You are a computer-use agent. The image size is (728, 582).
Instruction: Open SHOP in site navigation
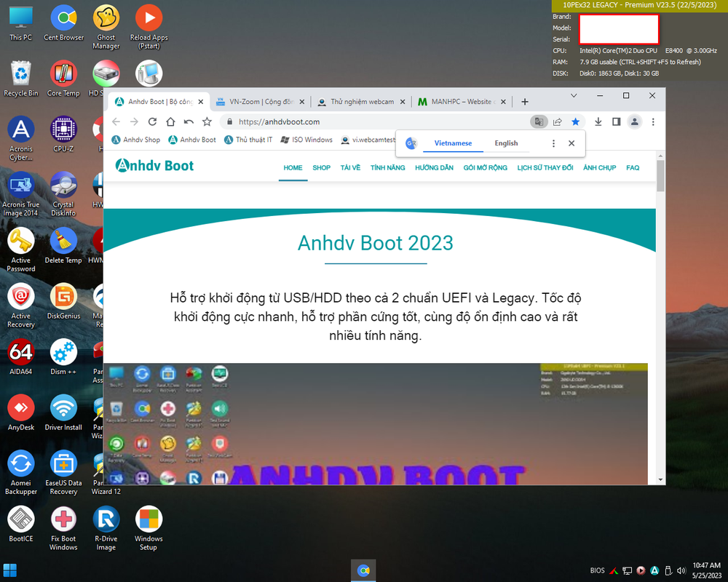point(321,167)
